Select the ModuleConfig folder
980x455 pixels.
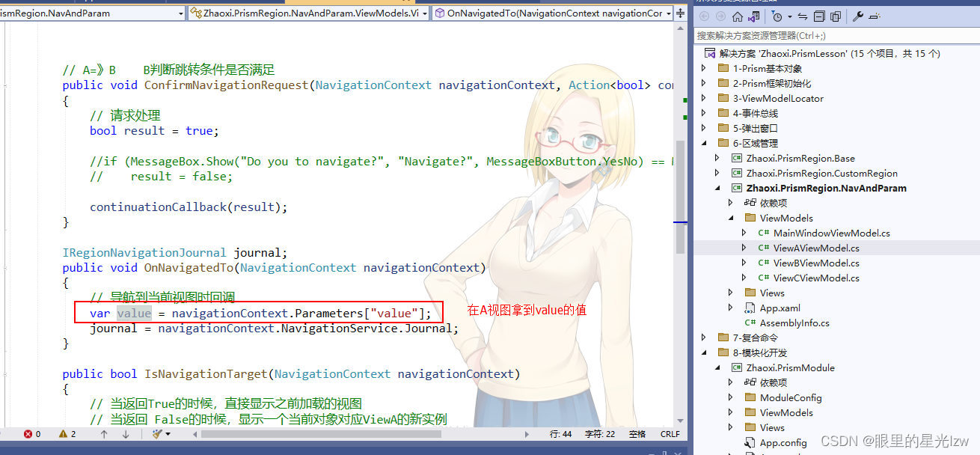[x=791, y=397]
